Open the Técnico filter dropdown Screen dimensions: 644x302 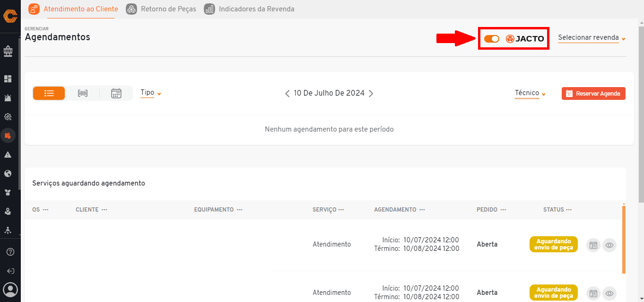tap(530, 93)
